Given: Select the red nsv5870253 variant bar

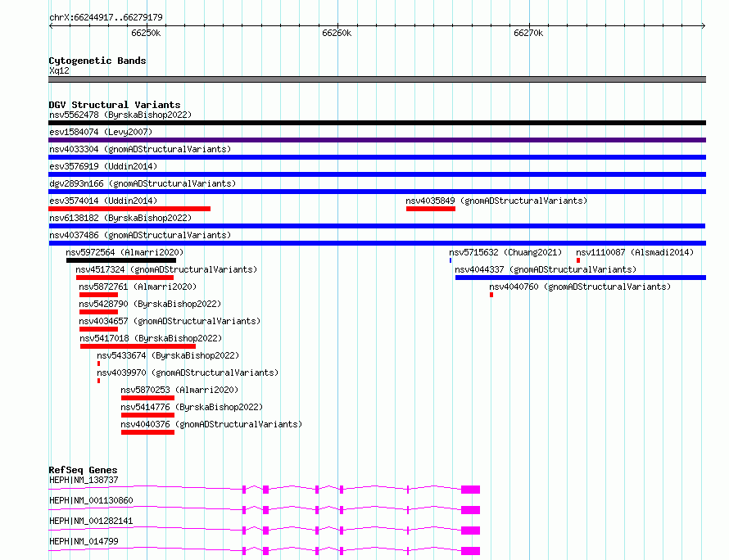Looking at the screenshot, I should [x=147, y=398].
